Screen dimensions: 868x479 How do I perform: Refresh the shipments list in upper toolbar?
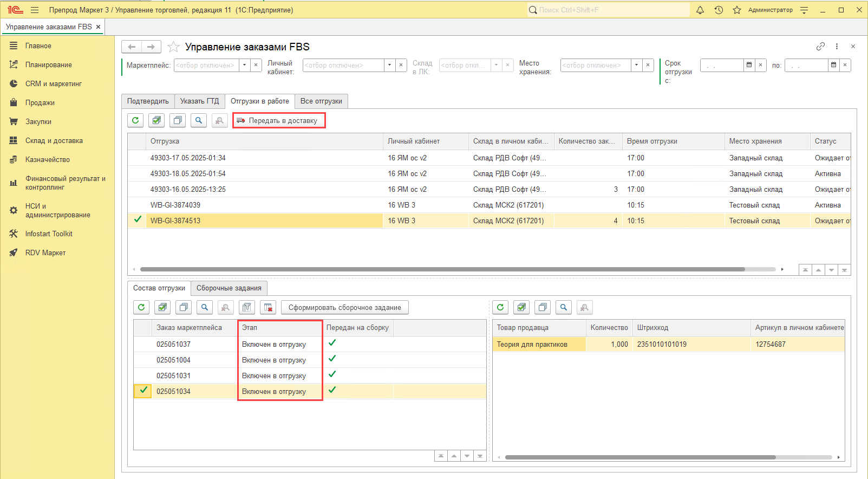click(135, 120)
